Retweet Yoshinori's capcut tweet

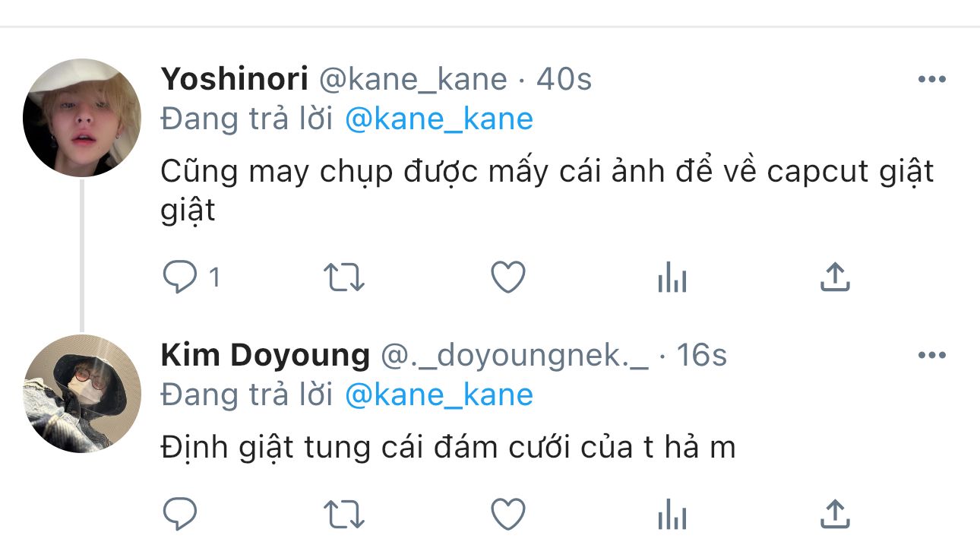[344, 278]
